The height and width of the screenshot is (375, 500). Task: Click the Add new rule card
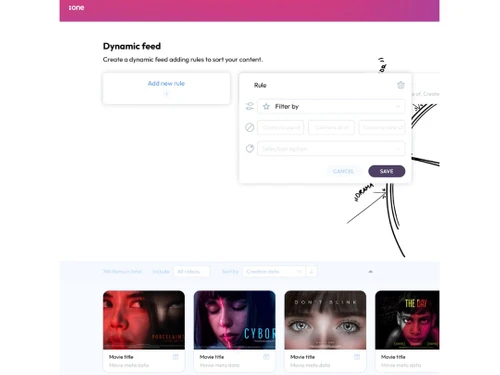166,88
